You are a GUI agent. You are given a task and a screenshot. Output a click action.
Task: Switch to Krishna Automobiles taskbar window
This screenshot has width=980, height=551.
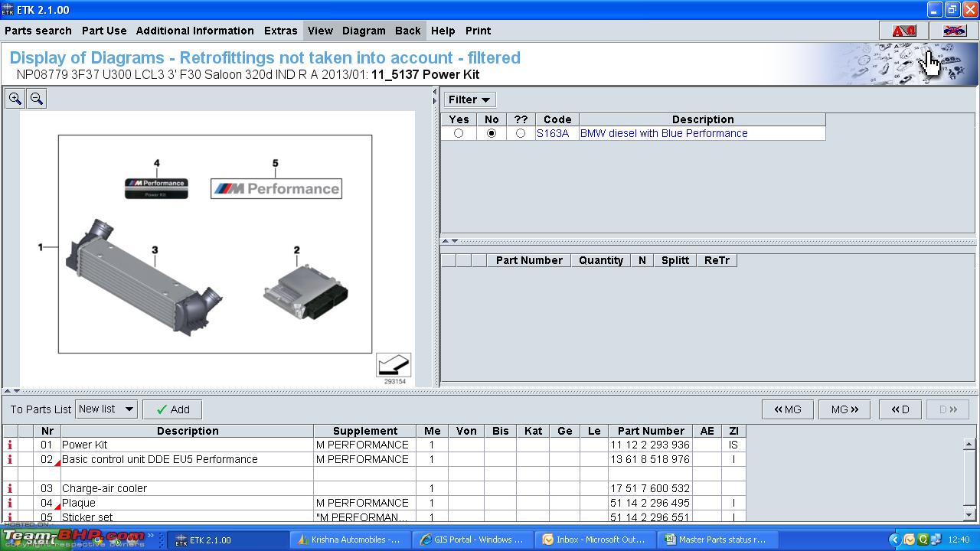(351, 540)
